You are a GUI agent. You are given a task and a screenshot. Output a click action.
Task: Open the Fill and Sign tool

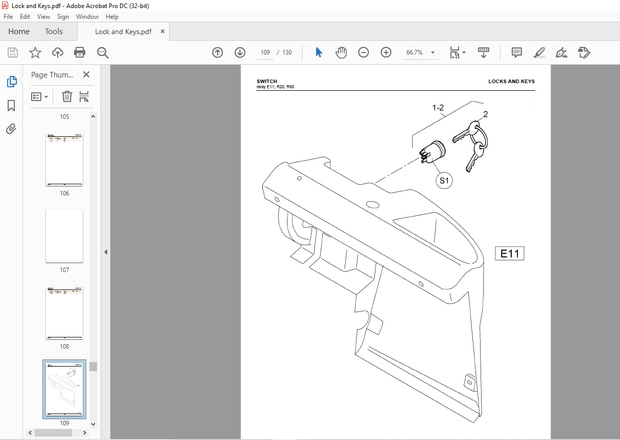561,53
